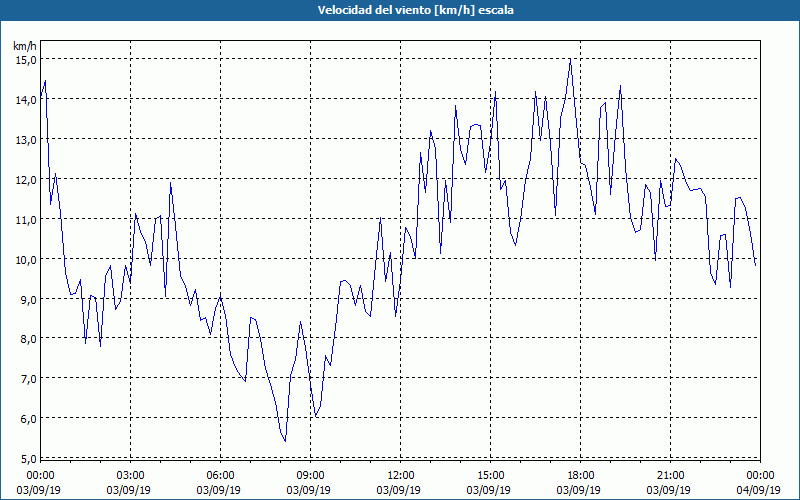Select the 'km/h' unit label on the axis
This screenshot has height=500, width=800.
(x=24, y=46)
